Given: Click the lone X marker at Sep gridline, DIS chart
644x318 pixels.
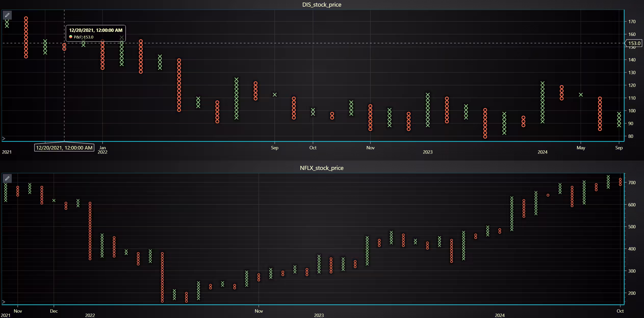Looking at the screenshot, I should pos(275,95).
